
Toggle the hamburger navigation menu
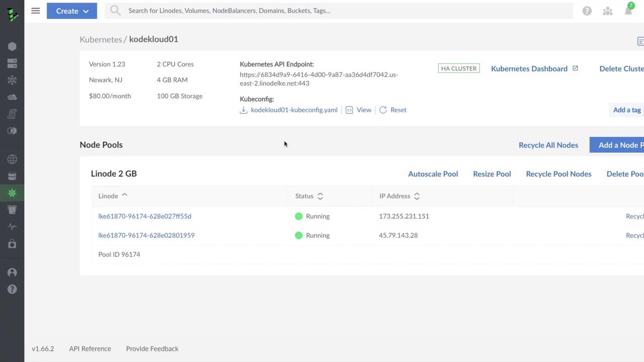click(x=35, y=11)
